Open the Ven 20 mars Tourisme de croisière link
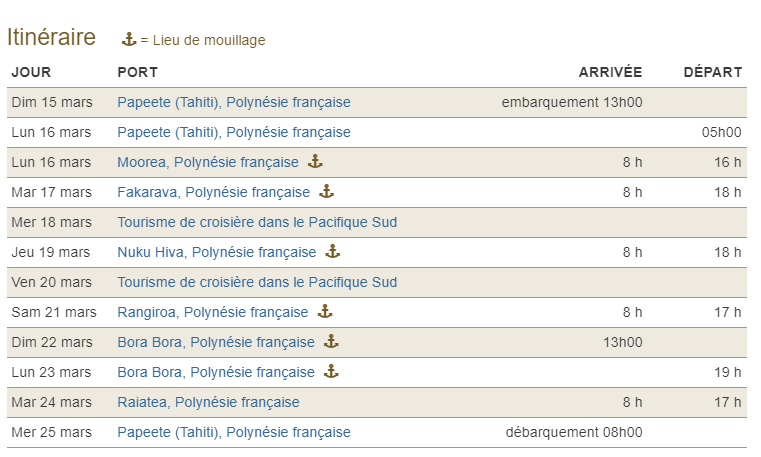The width and height of the screenshot is (761, 457). [257, 282]
